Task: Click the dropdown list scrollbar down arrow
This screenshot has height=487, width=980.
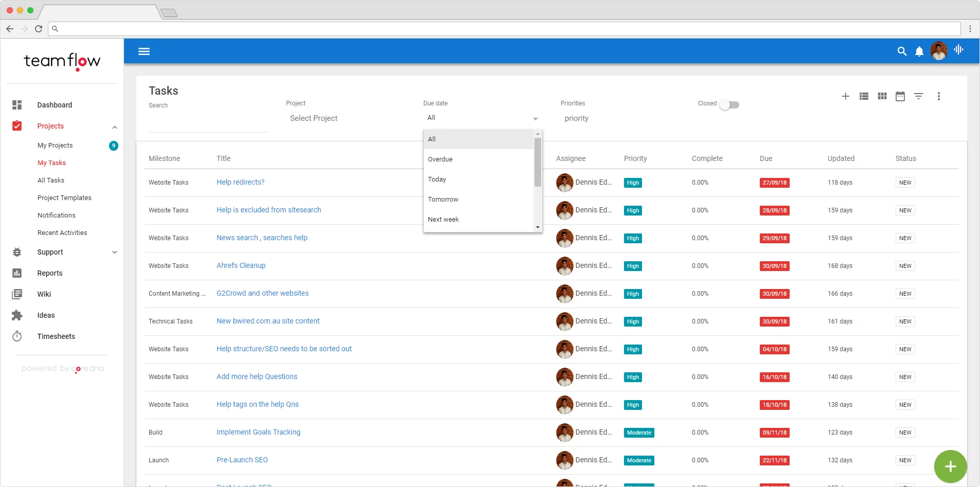Action: click(538, 227)
